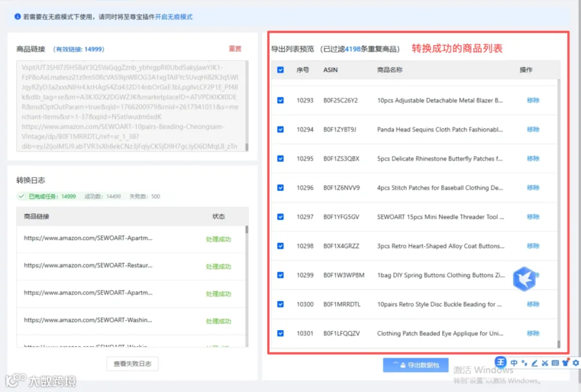Click the 4198 filtered duplicates number
Image resolution: width=581 pixels, height=392 pixels.
tap(352, 49)
